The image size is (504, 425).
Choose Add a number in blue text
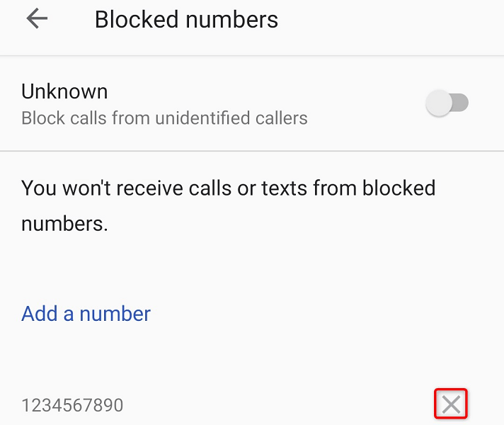(x=86, y=314)
